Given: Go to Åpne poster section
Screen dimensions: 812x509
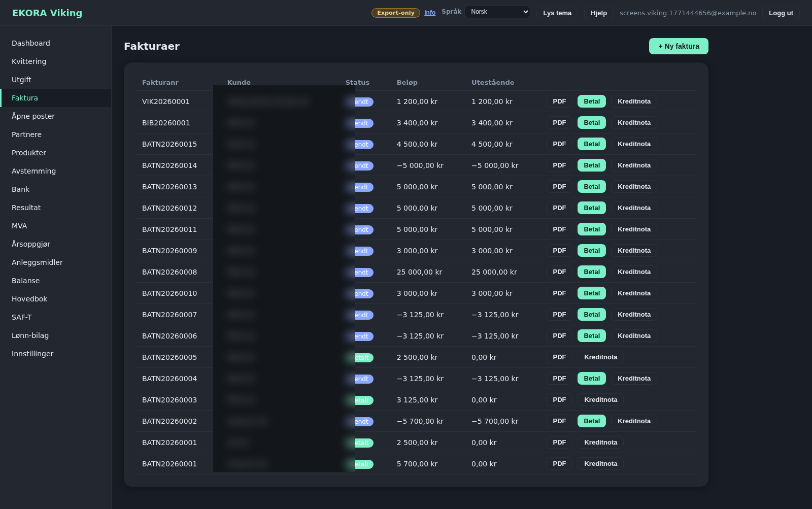Looking at the screenshot, I should click(33, 116).
